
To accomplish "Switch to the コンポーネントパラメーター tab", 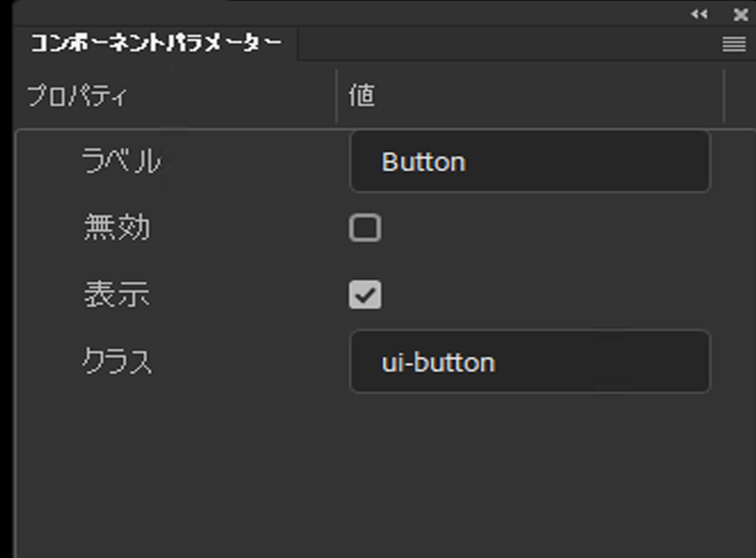I will (x=154, y=43).
